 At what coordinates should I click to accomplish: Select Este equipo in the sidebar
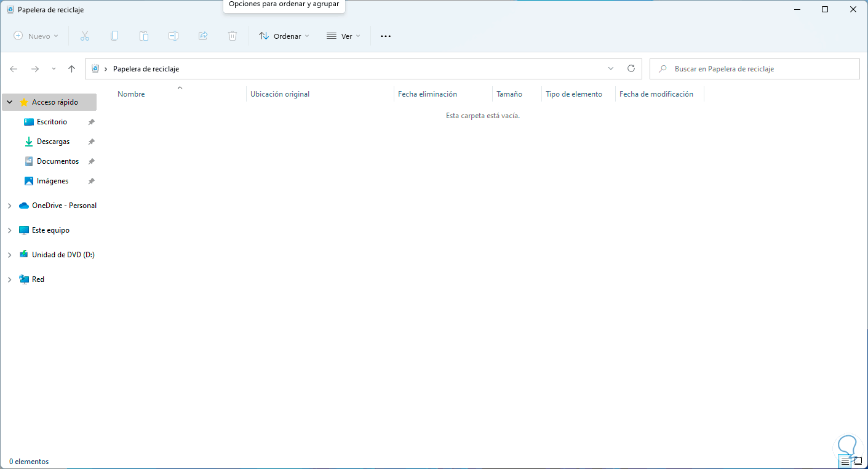click(50, 230)
